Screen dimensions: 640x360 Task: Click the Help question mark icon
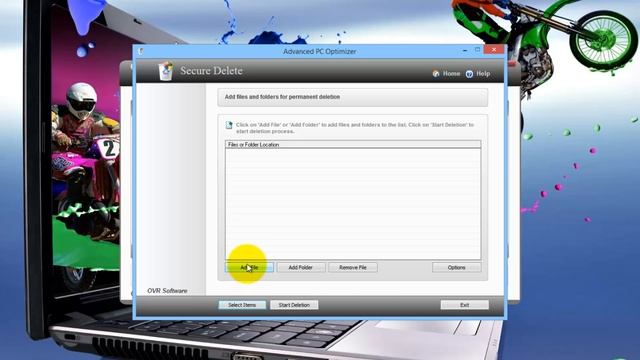coord(469,74)
